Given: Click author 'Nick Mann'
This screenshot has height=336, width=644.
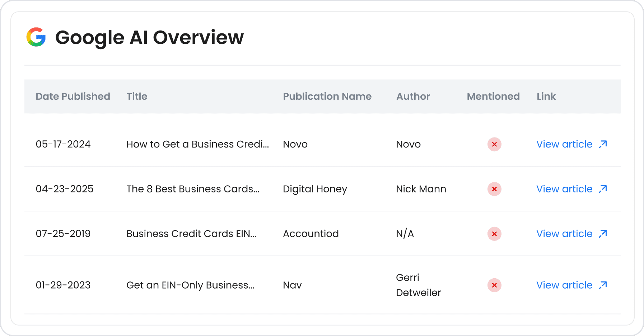Looking at the screenshot, I should [x=421, y=189].
